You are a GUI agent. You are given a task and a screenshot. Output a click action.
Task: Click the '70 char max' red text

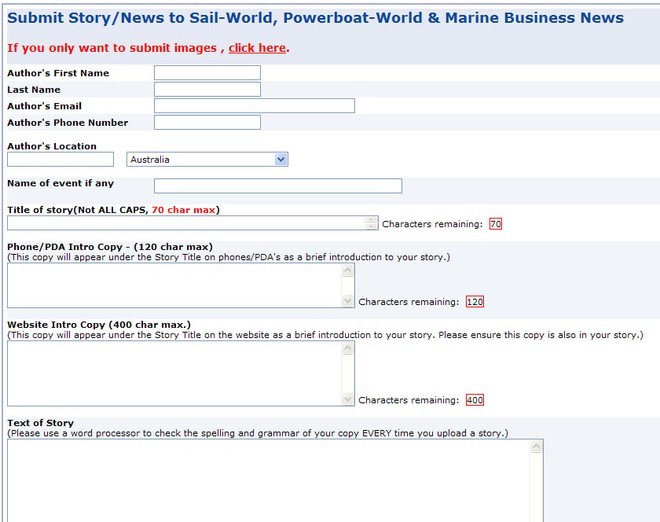coord(184,210)
